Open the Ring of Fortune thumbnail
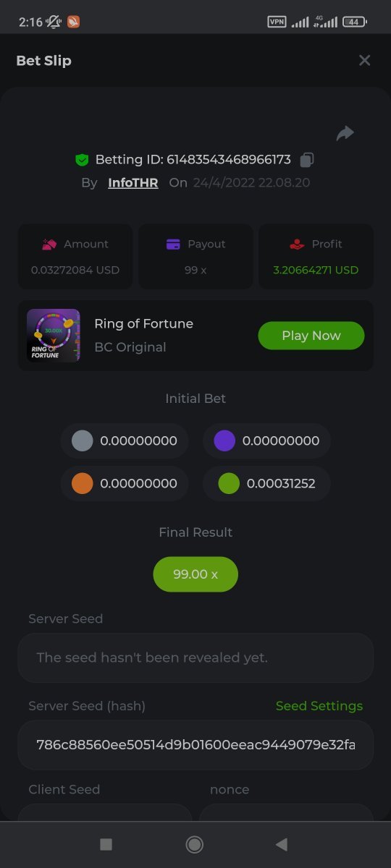Screen dimensions: 391x868 click(x=54, y=336)
